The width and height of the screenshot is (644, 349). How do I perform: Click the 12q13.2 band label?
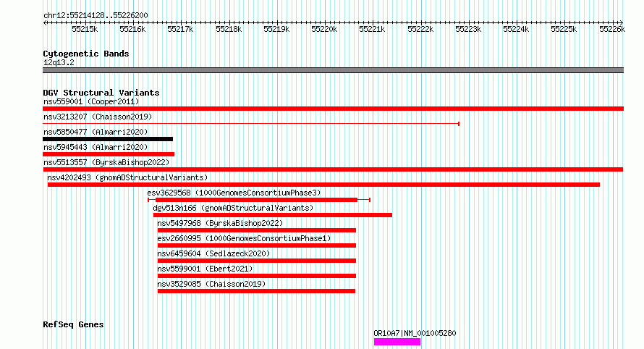pos(59,62)
